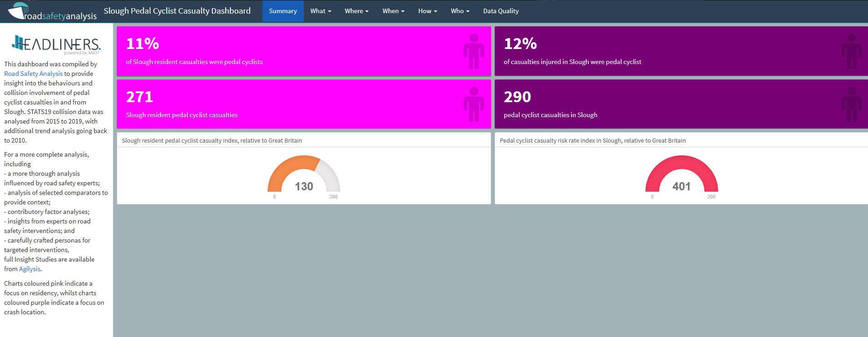Click the casualty risk rate index panel heading
Image resolution: width=868 pixels, height=337 pixels.
click(592, 140)
